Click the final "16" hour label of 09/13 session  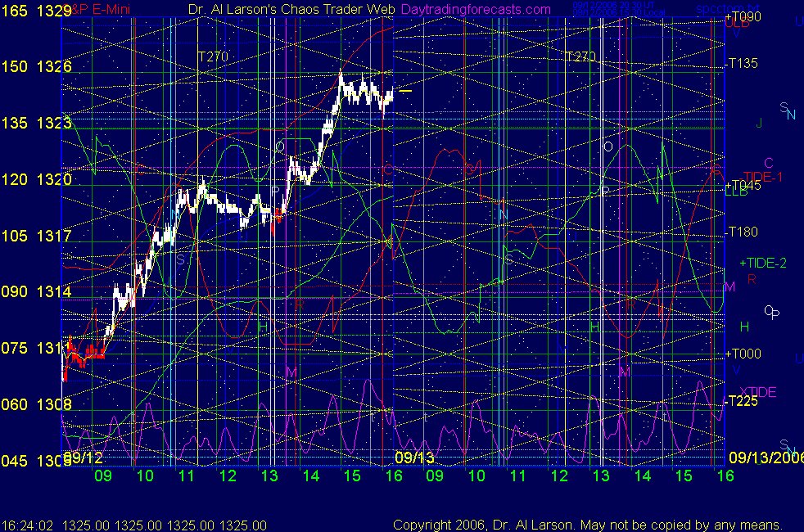coord(725,476)
